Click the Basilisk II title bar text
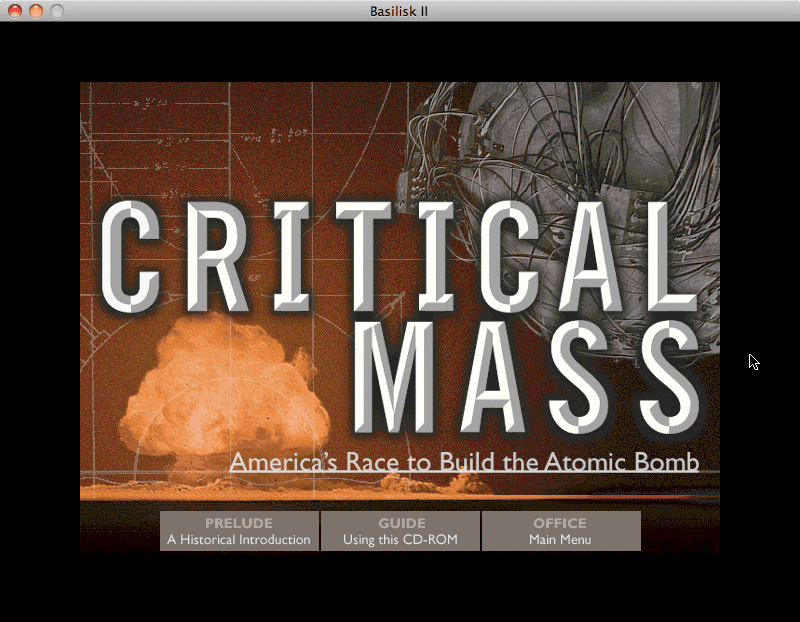 click(399, 11)
